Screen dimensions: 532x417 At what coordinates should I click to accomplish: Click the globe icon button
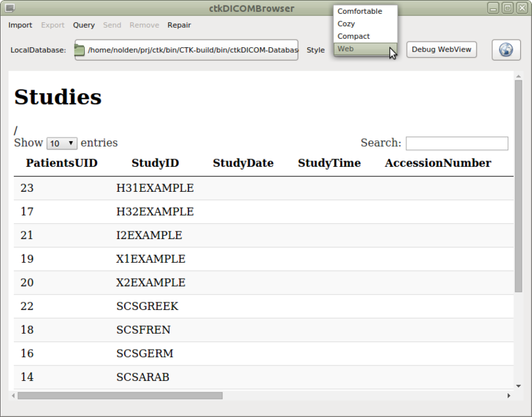point(506,50)
